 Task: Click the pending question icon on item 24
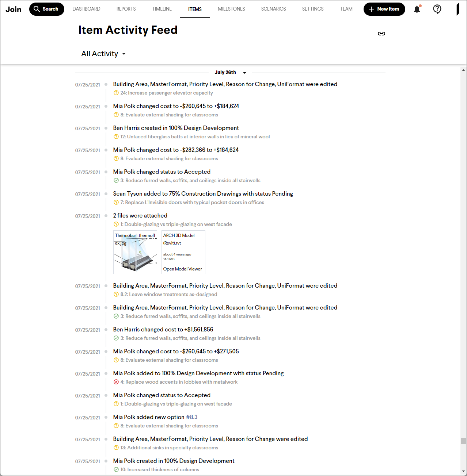[115, 93]
